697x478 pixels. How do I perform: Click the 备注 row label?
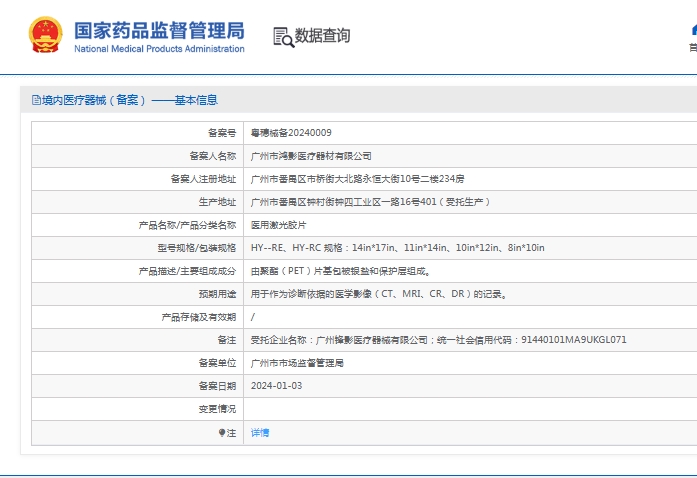tap(227, 340)
